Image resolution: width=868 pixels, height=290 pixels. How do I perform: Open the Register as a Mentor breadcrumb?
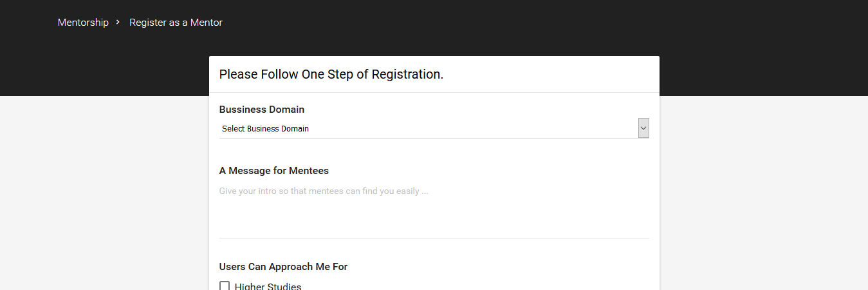pos(176,23)
